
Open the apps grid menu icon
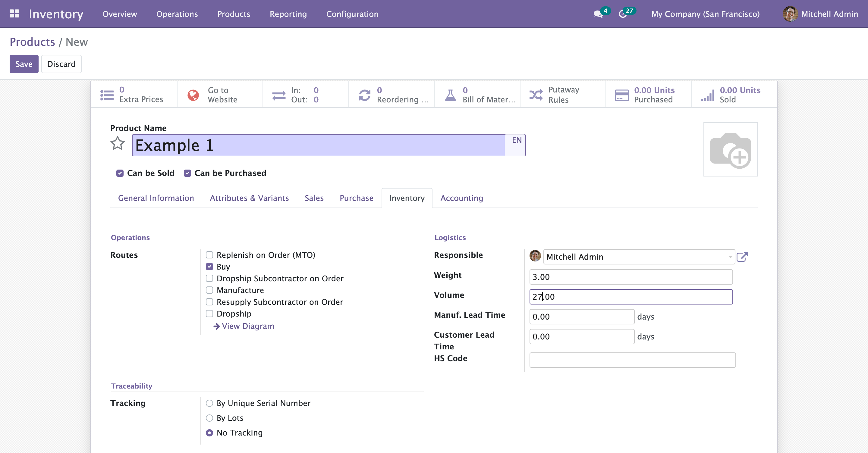click(x=14, y=14)
